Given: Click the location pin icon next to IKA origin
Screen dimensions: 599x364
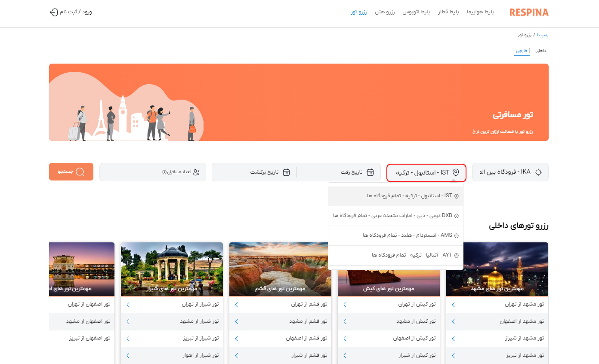Looking at the screenshot, I should pyautogui.click(x=538, y=172).
